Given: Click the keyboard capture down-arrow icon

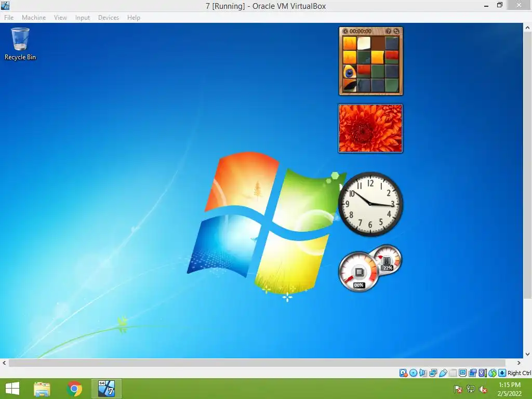Looking at the screenshot, I should point(502,373).
